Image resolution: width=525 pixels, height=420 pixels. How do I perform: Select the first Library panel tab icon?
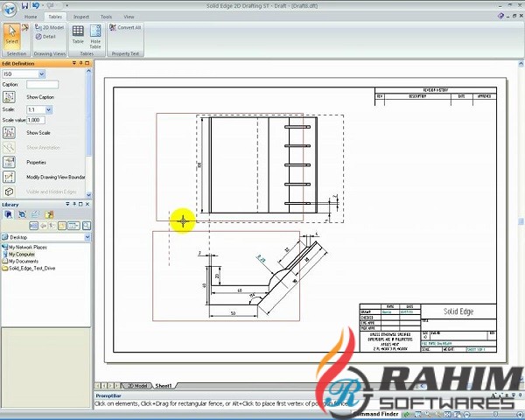[9, 214]
